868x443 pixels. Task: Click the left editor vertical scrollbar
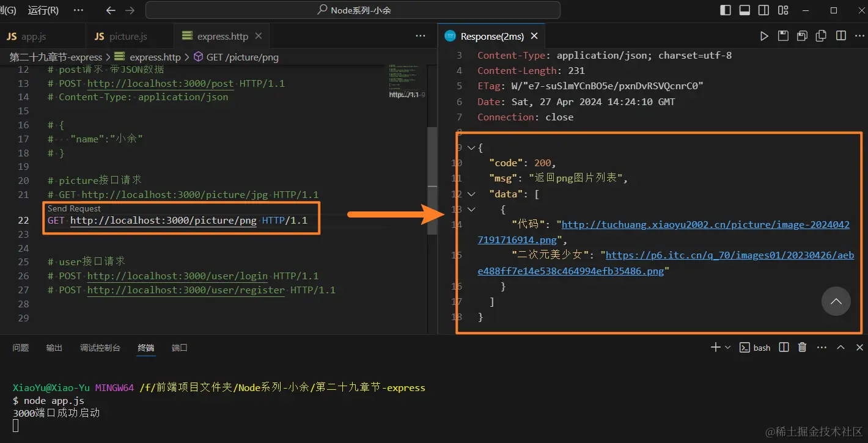[x=432, y=181]
